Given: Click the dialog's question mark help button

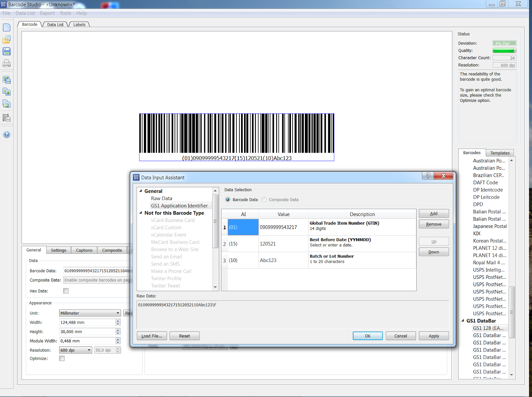Looking at the screenshot, I should pyautogui.click(x=428, y=176).
